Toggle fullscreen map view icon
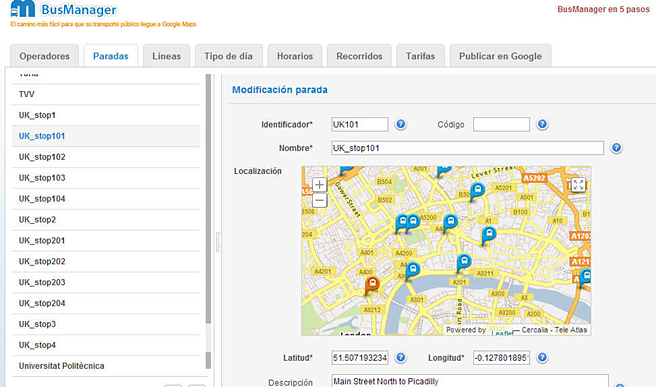656x387 pixels. click(578, 185)
